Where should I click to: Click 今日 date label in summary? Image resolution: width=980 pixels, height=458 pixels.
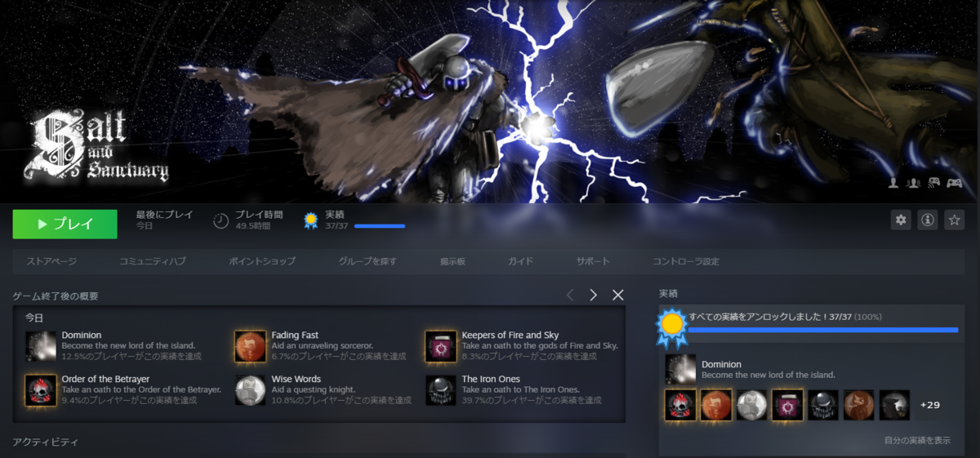[x=33, y=317]
